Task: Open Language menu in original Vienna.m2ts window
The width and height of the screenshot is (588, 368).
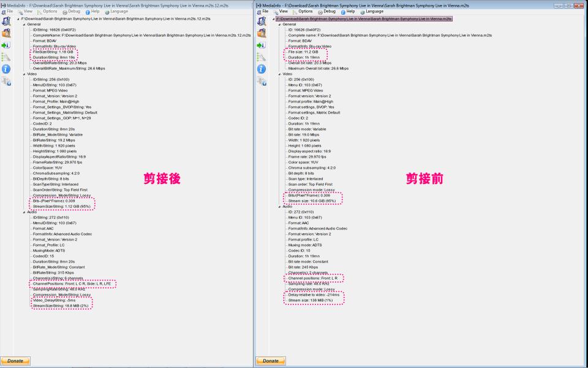Action: (372, 12)
